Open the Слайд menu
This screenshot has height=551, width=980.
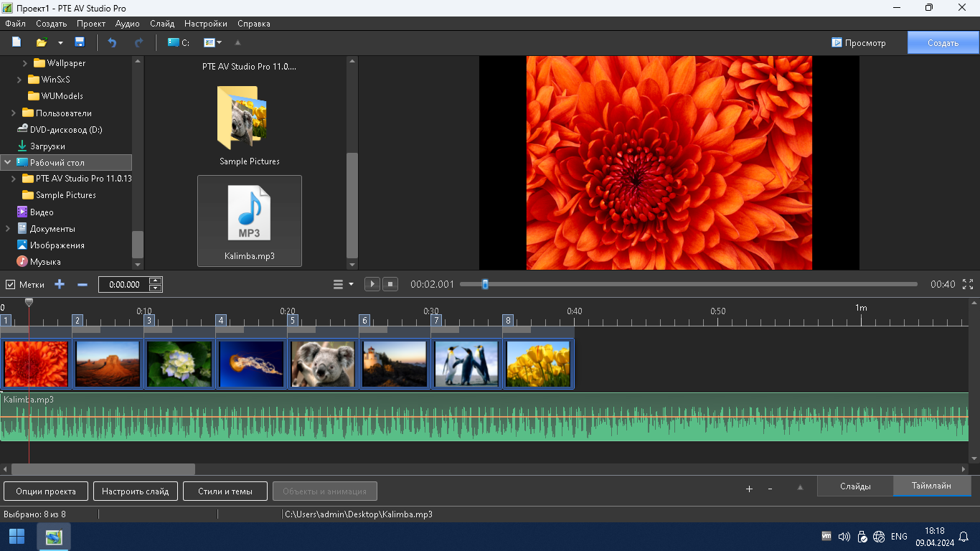[162, 24]
